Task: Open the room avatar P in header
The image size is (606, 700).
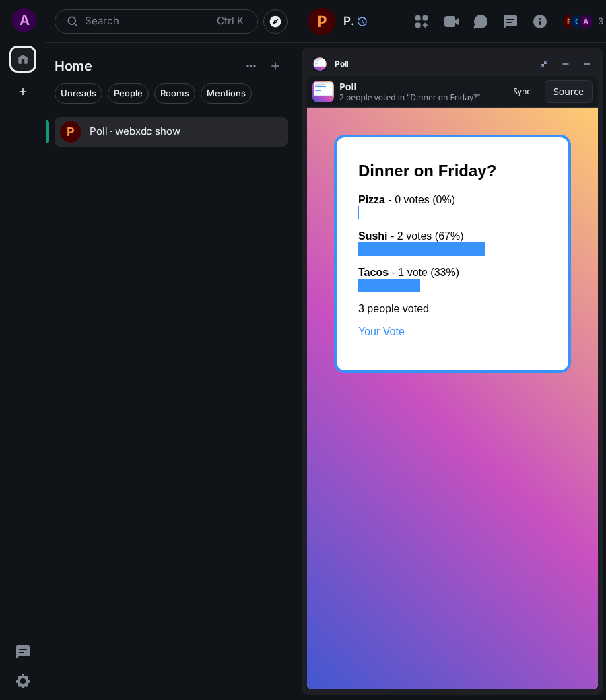Action: pyautogui.click(x=322, y=22)
